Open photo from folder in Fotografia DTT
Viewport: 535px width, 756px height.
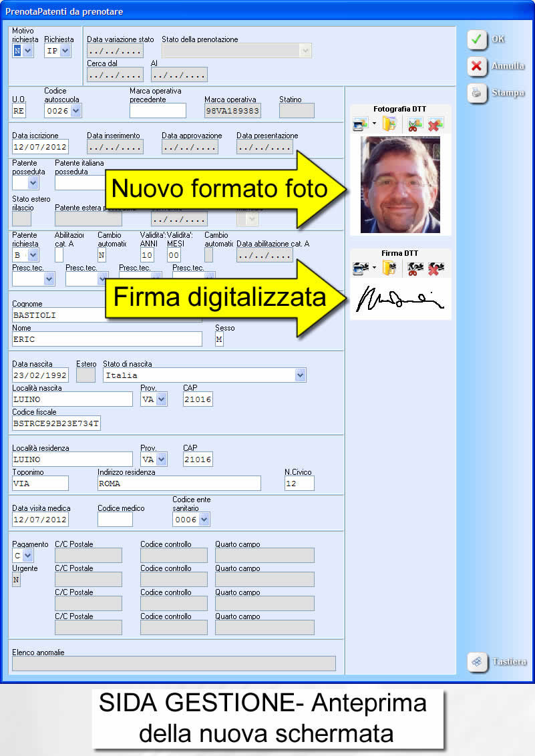pos(389,124)
